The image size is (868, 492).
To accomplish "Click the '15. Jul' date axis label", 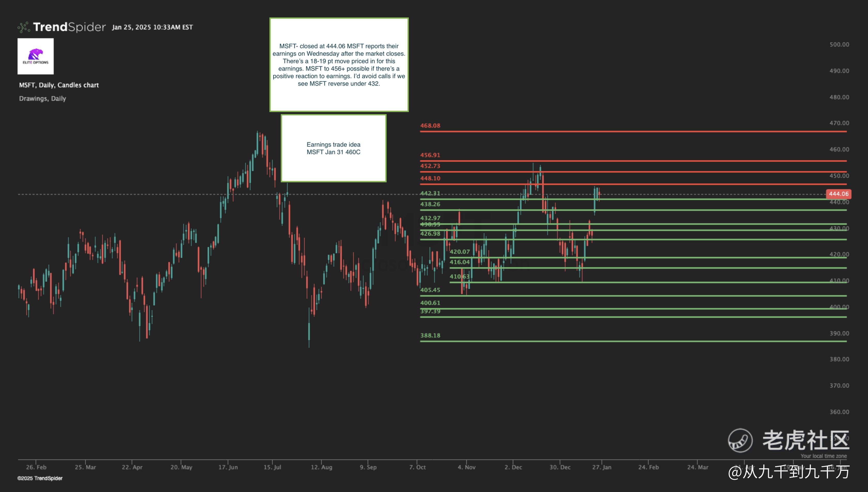I will [272, 467].
